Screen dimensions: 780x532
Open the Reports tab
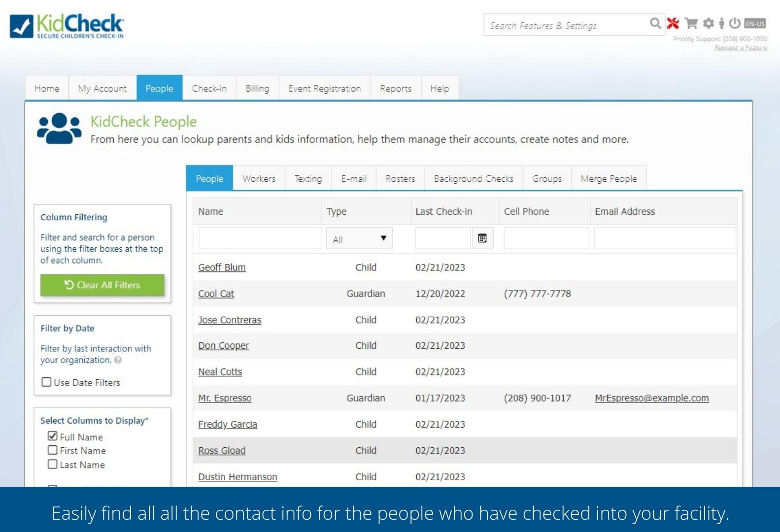396,88
